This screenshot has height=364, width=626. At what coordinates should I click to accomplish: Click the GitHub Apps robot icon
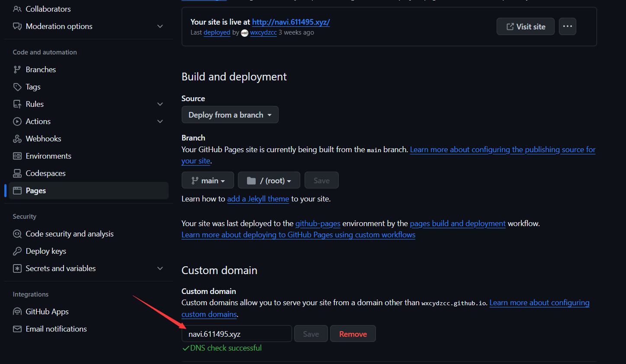pos(17,312)
